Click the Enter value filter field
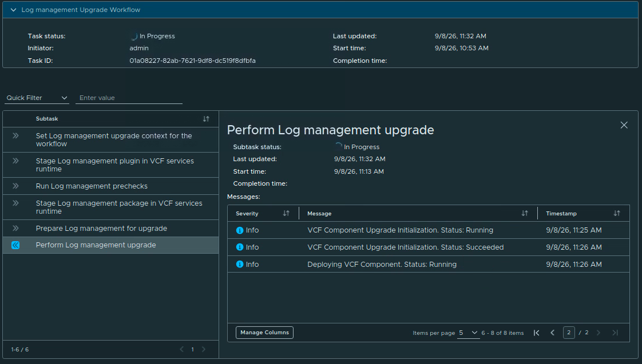Viewport: 642px width, 364px height. [129, 98]
